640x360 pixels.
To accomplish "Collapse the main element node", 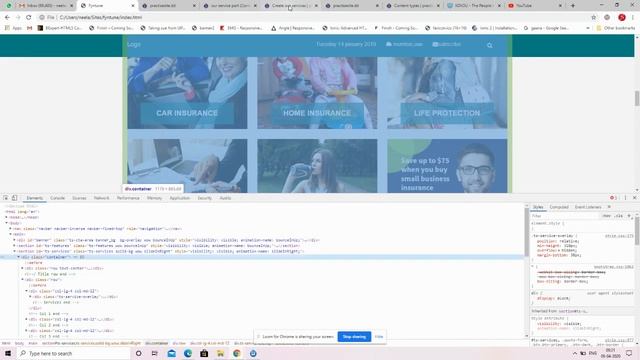I will [x=11, y=234].
